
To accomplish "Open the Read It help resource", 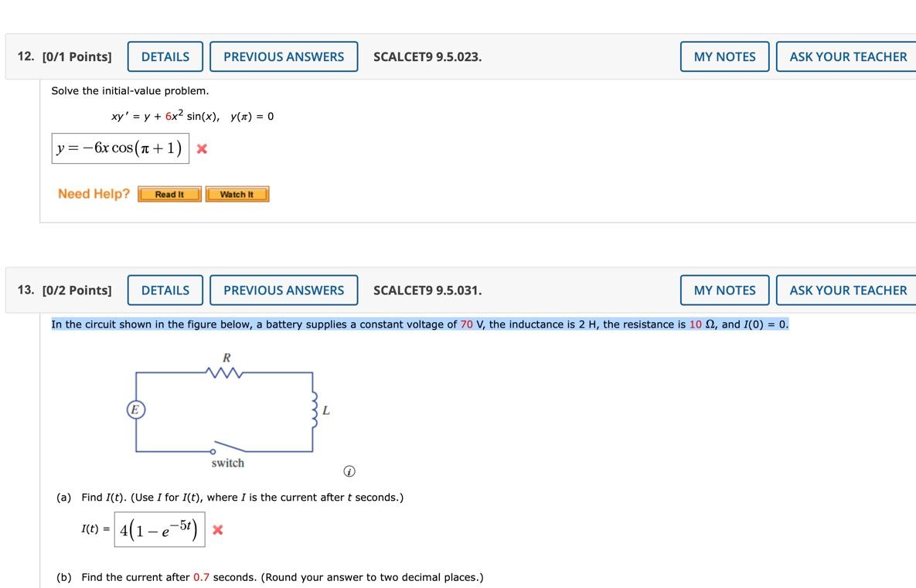I will click(169, 194).
